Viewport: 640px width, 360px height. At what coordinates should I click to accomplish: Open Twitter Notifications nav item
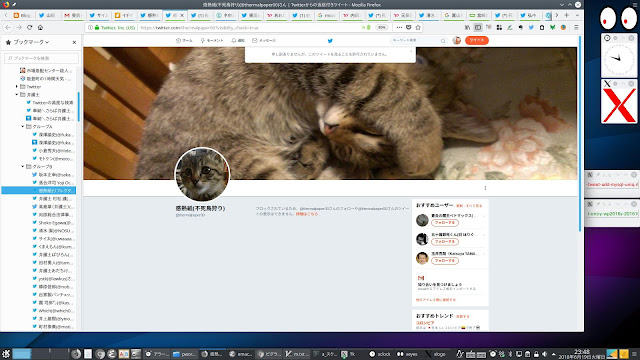(x=238, y=40)
